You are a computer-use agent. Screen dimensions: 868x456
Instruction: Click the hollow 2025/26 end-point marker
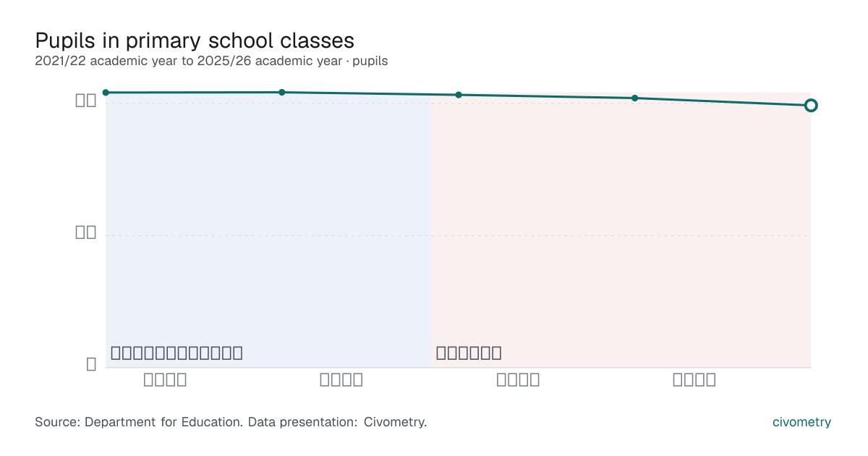[811, 106]
